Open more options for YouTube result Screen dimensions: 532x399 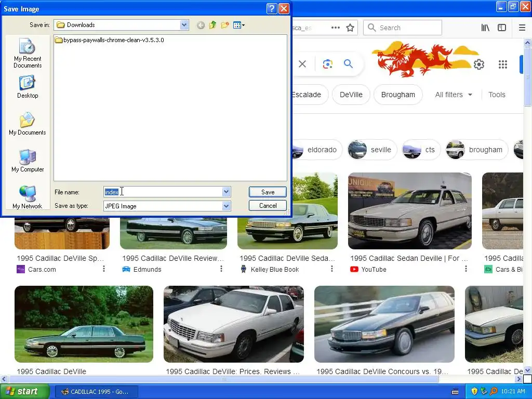466,269
